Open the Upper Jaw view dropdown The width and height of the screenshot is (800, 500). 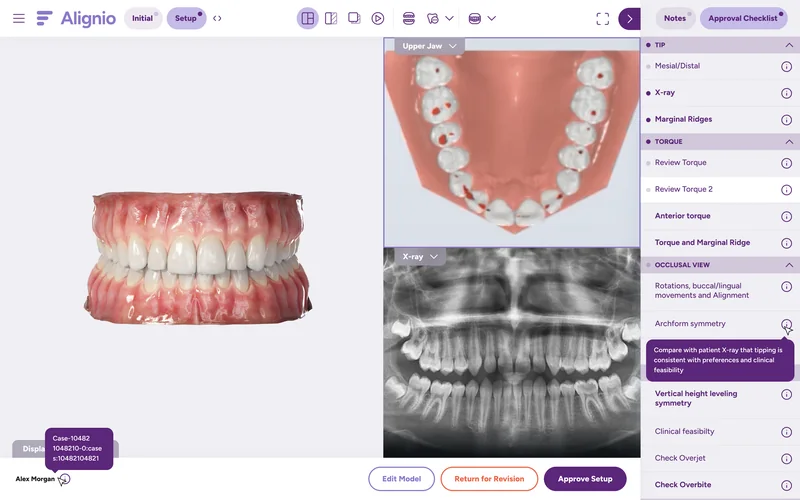[x=429, y=46]
